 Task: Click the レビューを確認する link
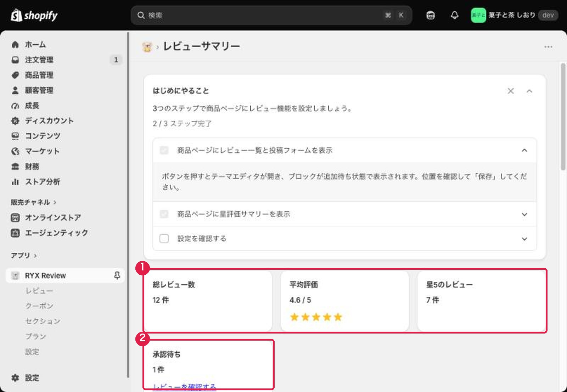[x=184, y=387]
